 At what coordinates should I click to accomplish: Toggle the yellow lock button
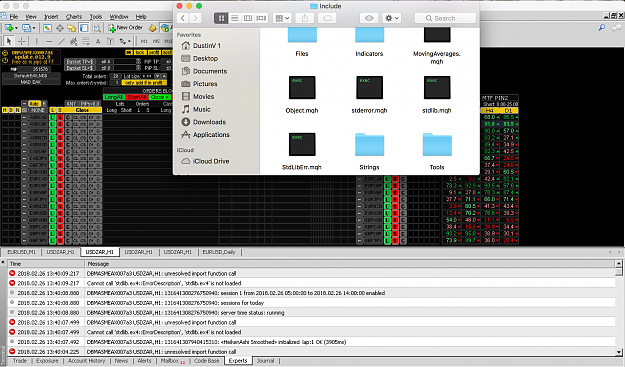click(140, 52)
